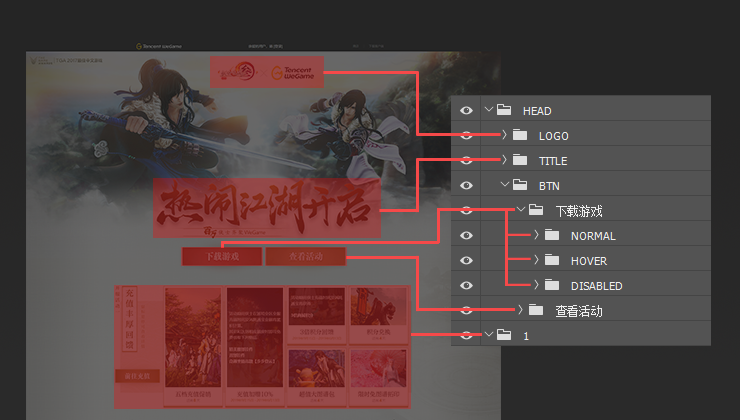Click the 查看活动 button on the webpage
This screenshot has height=420, width=740.
(306, 257)
